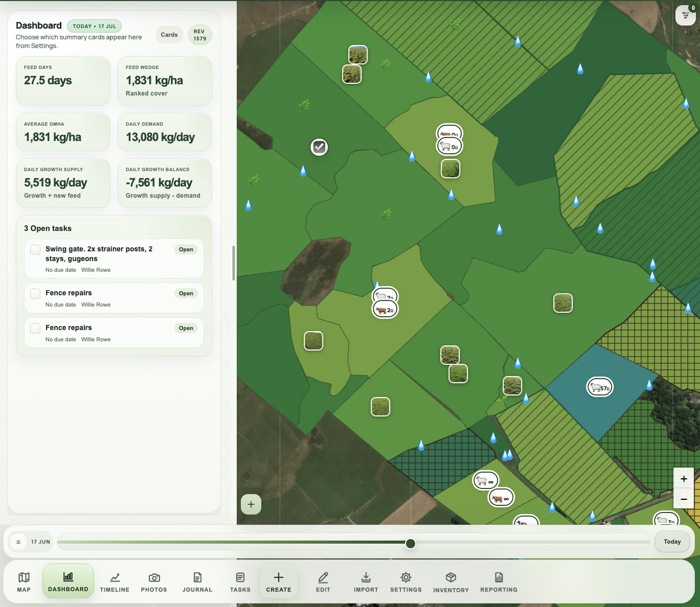Click the 17 JUN start date label
The height and width of the screenshot is (607, 700).
pyautogui.click(x=40, y=542)
